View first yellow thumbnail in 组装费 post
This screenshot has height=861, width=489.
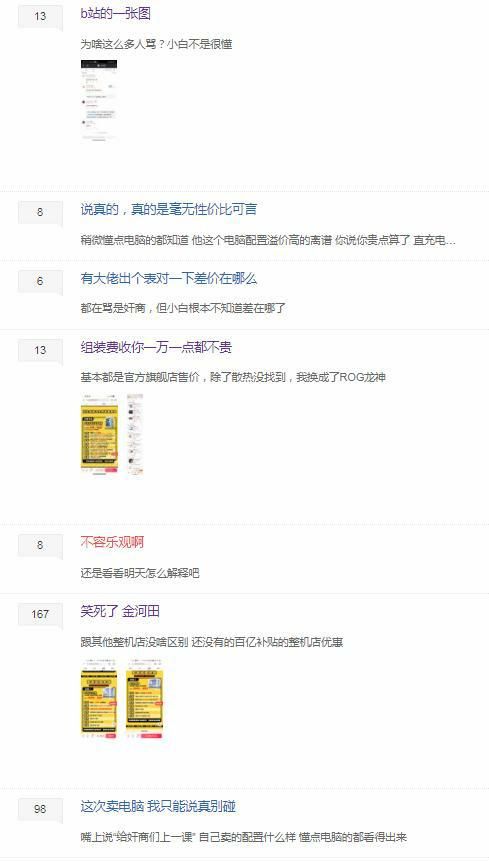99,433
